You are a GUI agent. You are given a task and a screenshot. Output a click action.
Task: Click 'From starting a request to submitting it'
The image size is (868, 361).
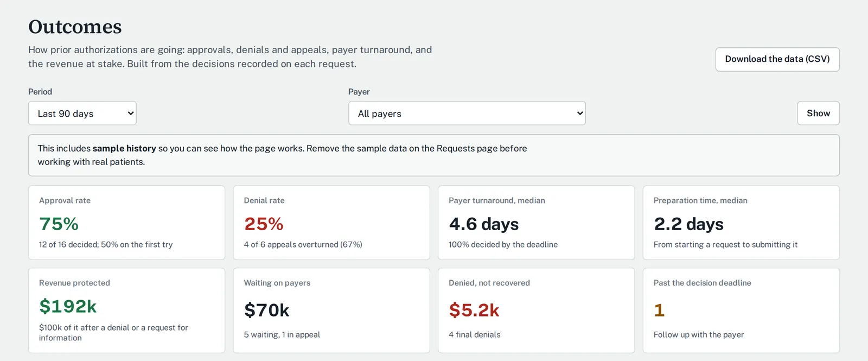pyautogui.click(x=725, y=244)
